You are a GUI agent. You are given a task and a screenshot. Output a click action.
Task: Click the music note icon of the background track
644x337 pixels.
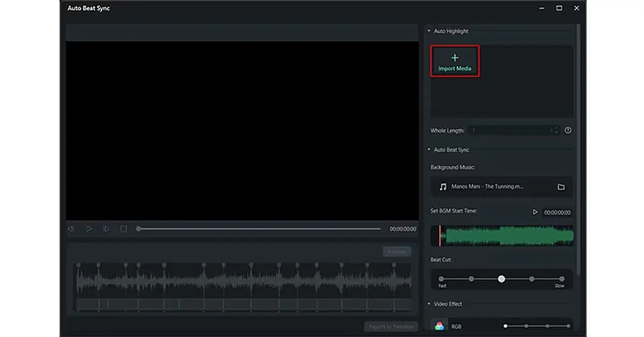[x=443, y=187]
